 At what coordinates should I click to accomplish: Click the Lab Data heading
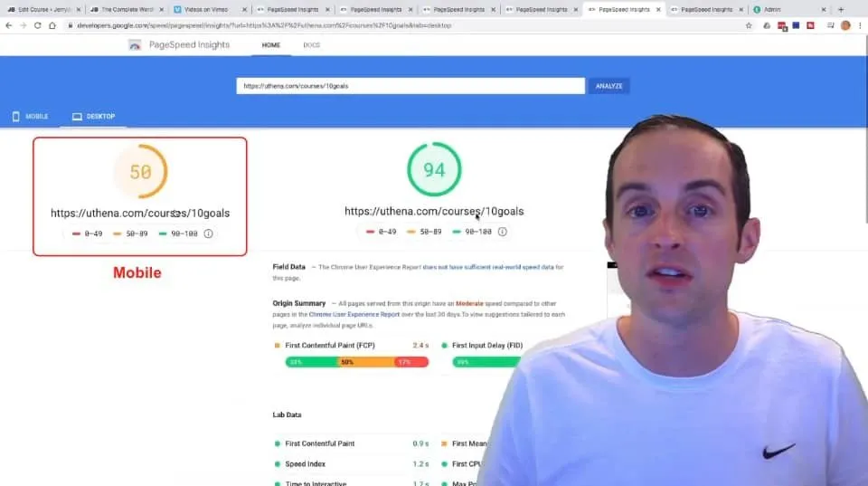click(287, 415)
